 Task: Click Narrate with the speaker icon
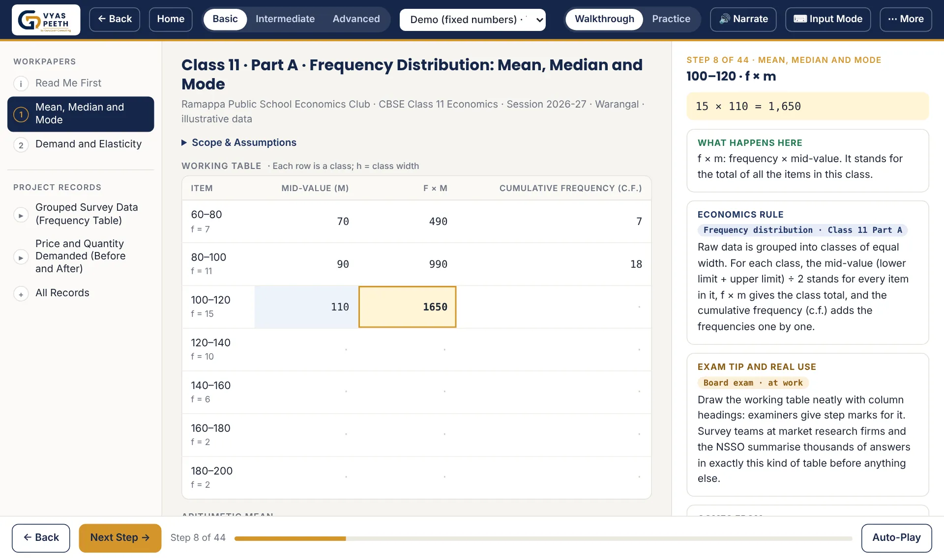tap(743, 19)
